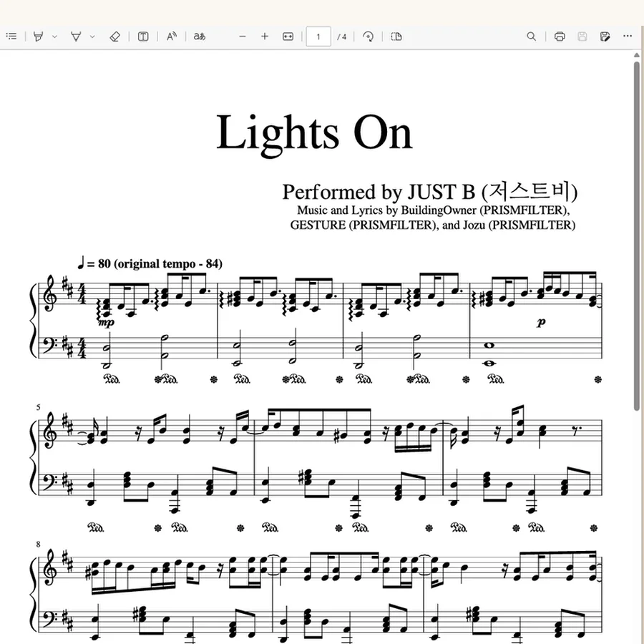Add a text box annotation
Image resolution: width=644 pixels, height=644 pixels.
tap(143, 36)
